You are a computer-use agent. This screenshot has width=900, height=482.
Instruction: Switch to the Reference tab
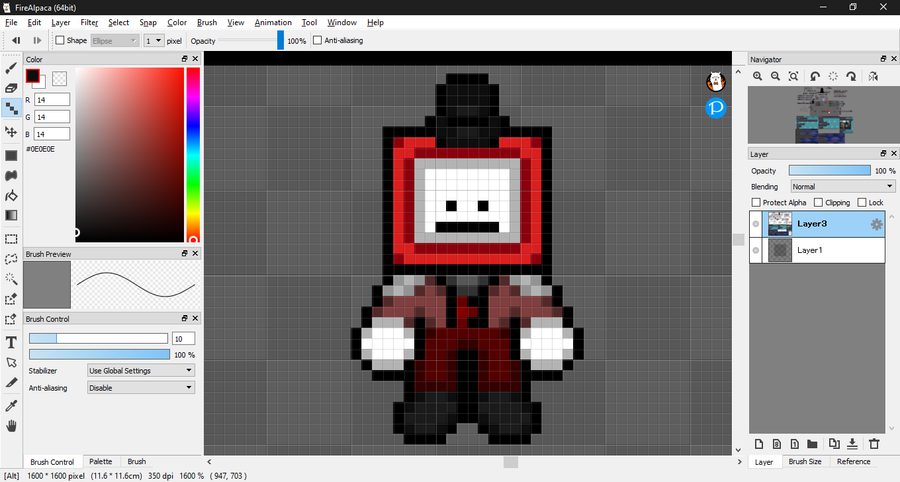coord(854,461)
